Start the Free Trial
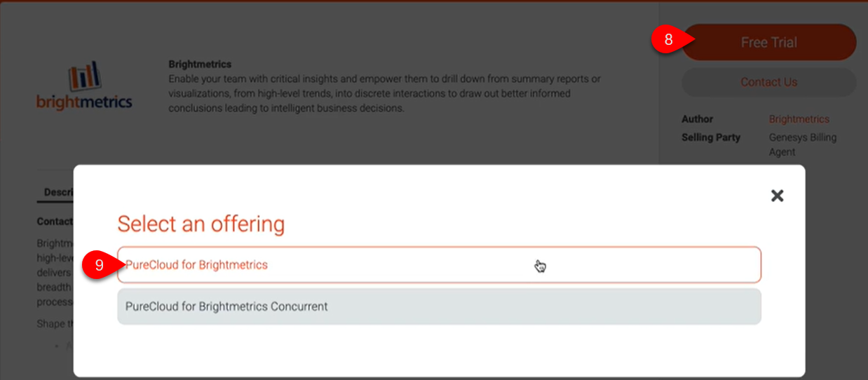Screen dimensions: 868x380 (x=769, y=42)
